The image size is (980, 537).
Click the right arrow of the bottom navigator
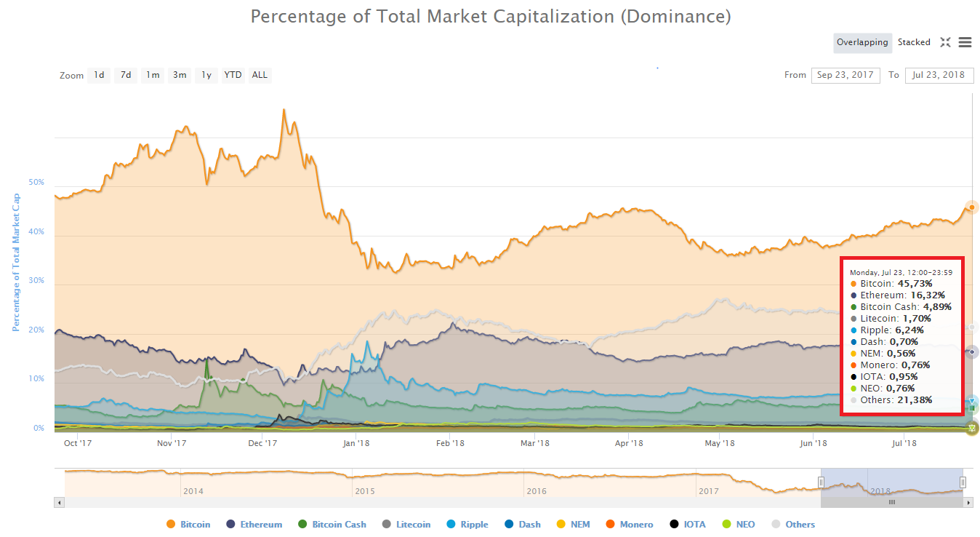(x=967, y=502)
